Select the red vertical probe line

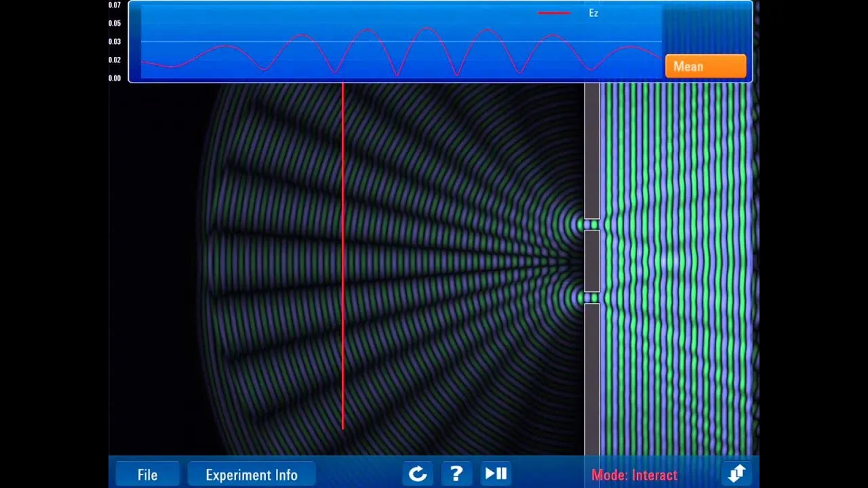pos(343,256)
